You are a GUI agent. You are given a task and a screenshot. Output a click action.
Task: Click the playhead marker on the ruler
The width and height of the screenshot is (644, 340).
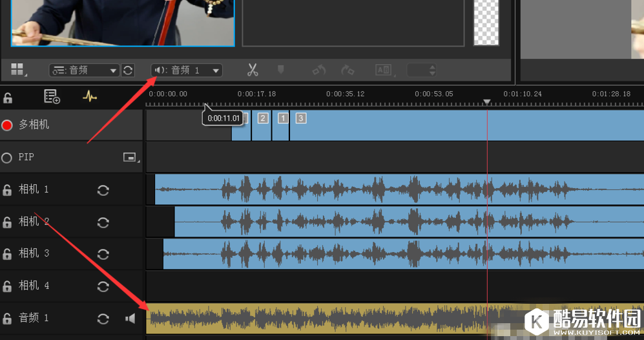coord(487,102)
